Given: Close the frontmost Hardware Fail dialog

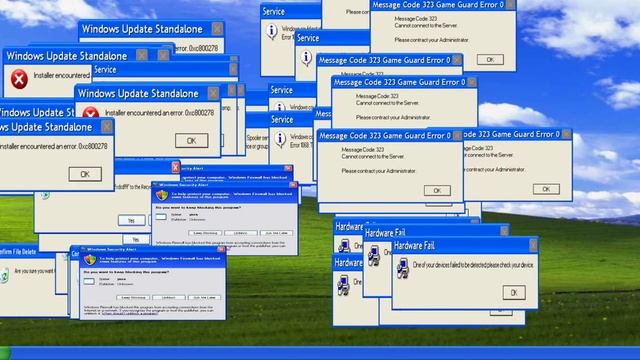Looking at the screenshot, I should 533,245.
